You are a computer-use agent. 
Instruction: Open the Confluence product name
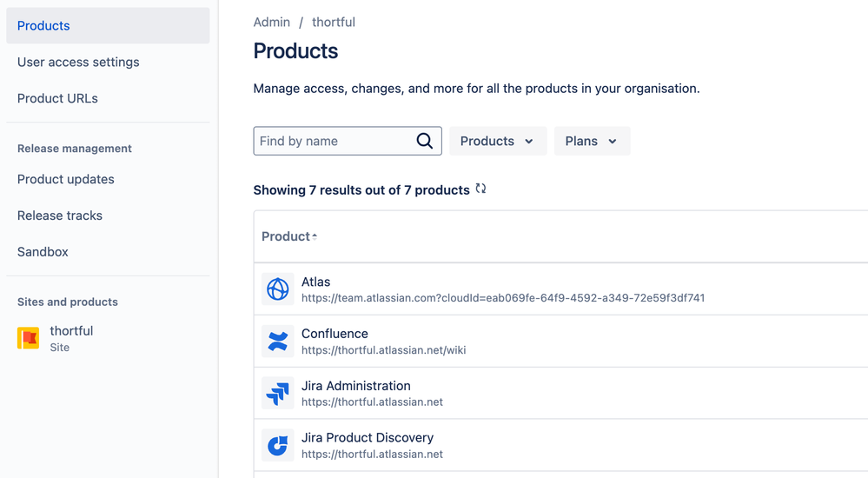click(335, 334)
